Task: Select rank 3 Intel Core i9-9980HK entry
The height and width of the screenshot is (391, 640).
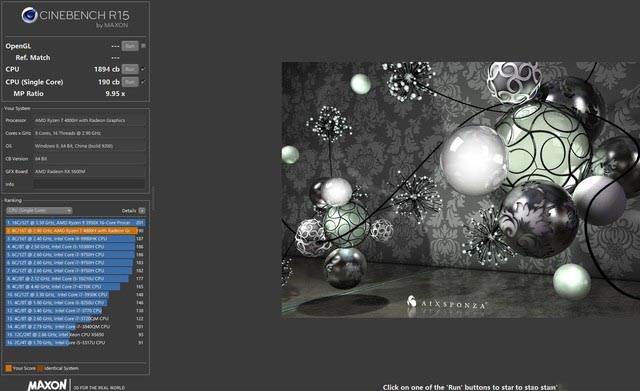Action: click(75, 239)
